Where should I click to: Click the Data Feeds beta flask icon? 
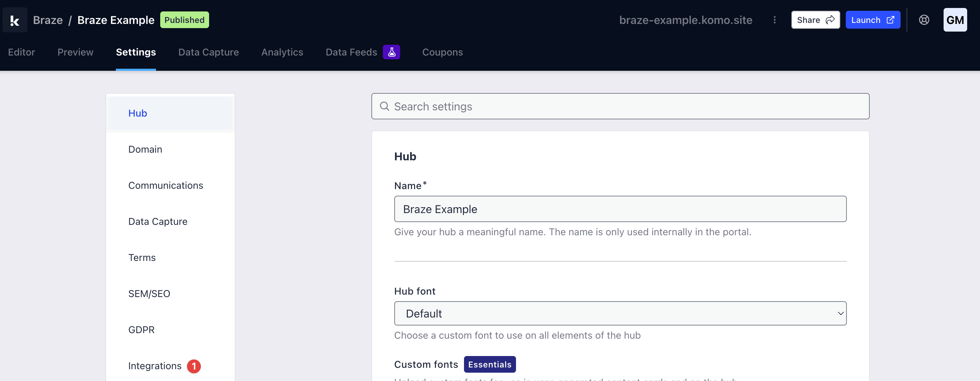point(391,52)
